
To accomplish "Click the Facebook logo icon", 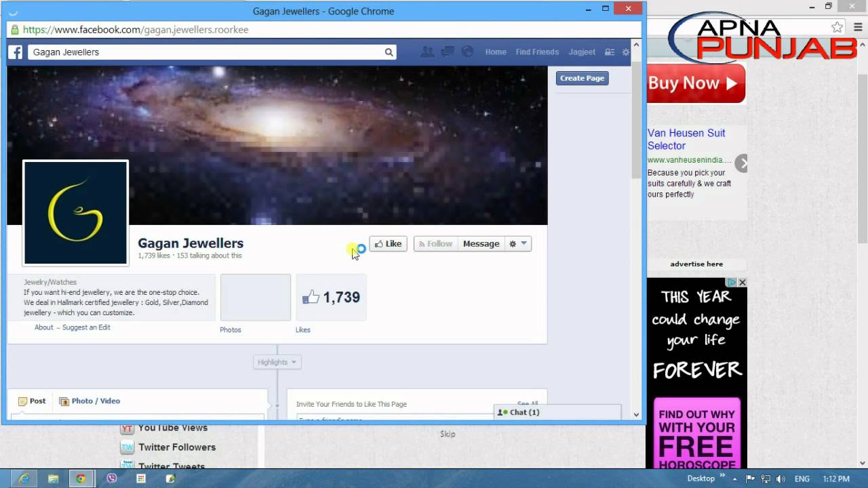I will coord(16,52).
